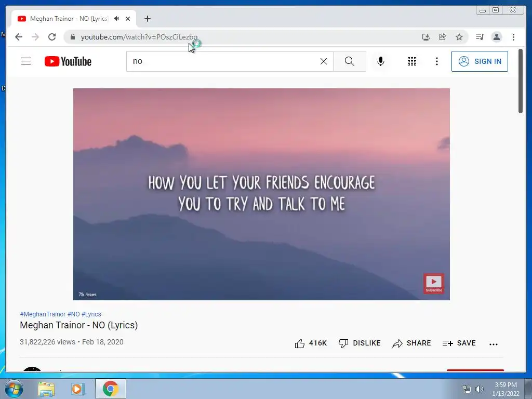Mute the tab via speaker icon
Viewport: 532px width, 399px height.
coord(117,19)
